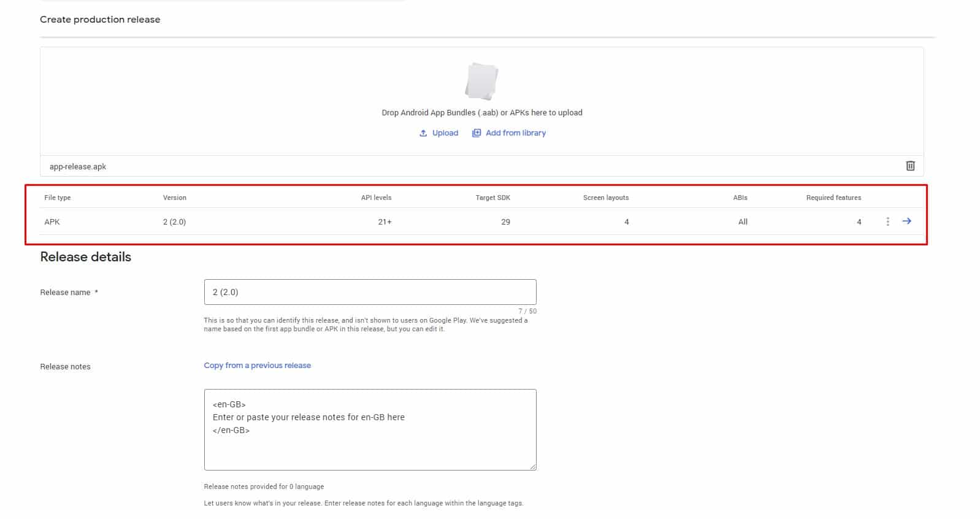This screenshot has height=519, width=980.
Task: Click the document drop zone illustration
Action: [481, 82]
